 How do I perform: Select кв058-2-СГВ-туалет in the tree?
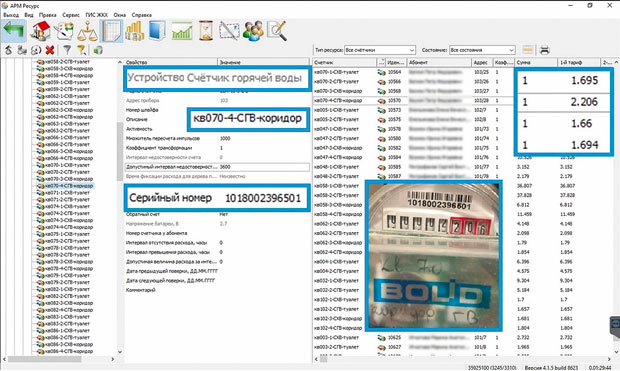(x=67, y=62)
